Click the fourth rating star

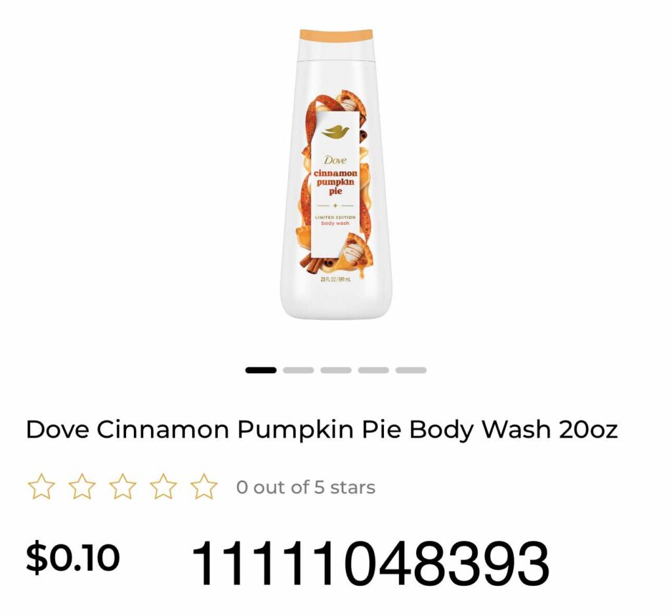coord(163,487)
